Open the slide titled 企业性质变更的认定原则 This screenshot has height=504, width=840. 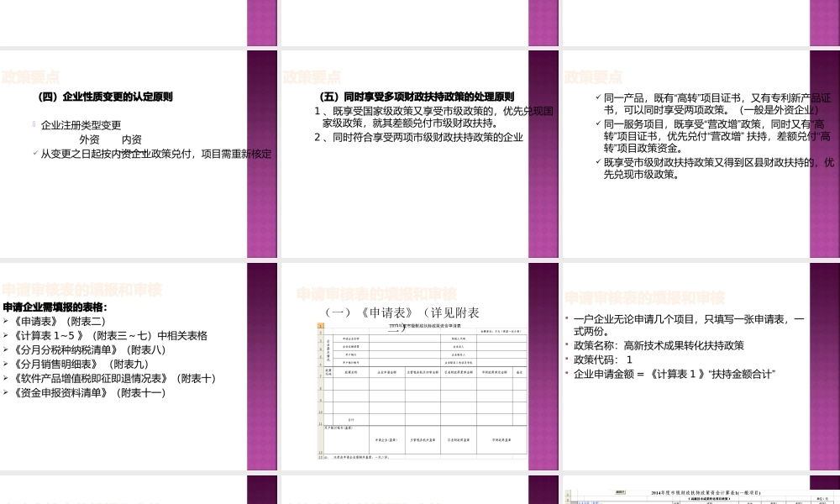point(139,155)
